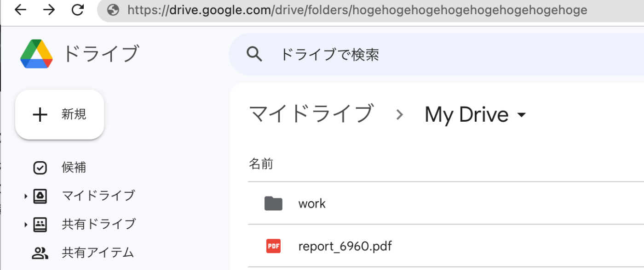Sort by the 名前 column header
The image size is (644, 270).
point(261,163)
